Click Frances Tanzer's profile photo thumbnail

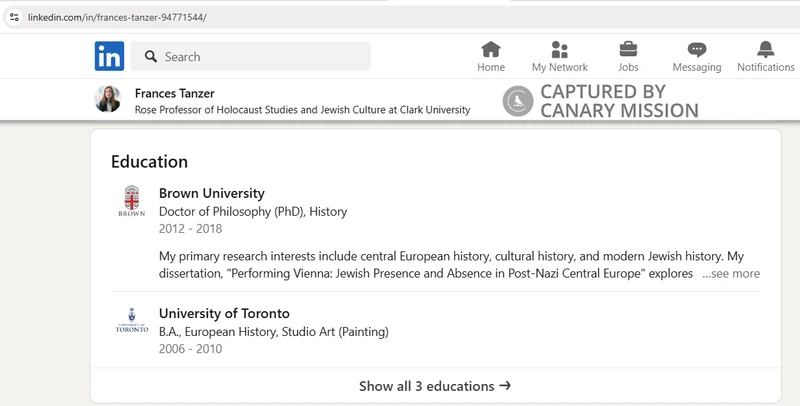[108, 99]
